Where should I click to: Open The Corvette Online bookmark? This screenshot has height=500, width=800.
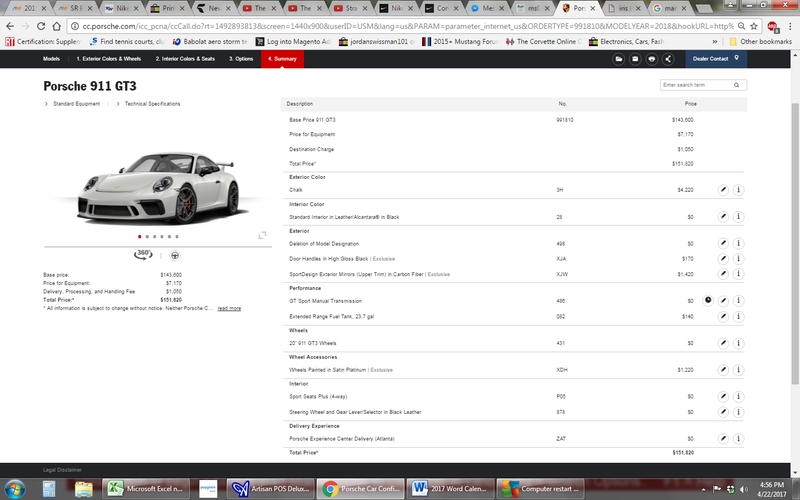pos(543,41)
